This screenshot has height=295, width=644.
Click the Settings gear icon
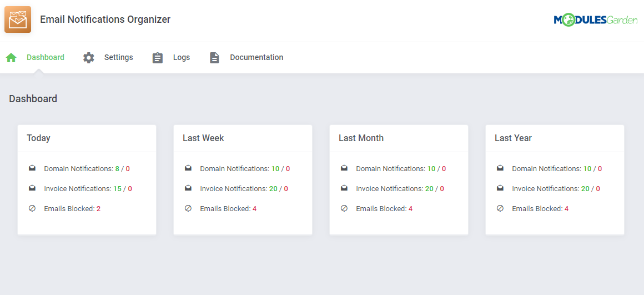89,58
